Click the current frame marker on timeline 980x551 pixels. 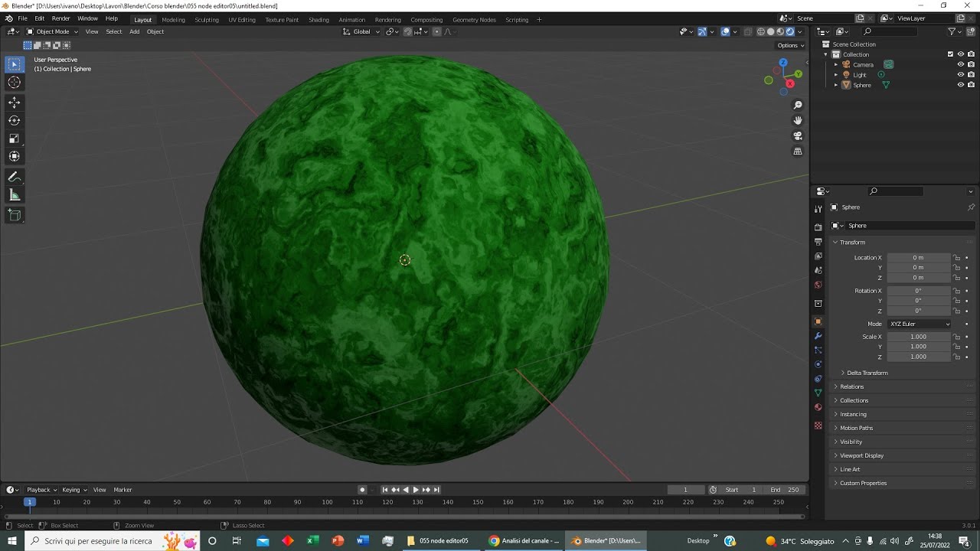click(x=30, y=502)
